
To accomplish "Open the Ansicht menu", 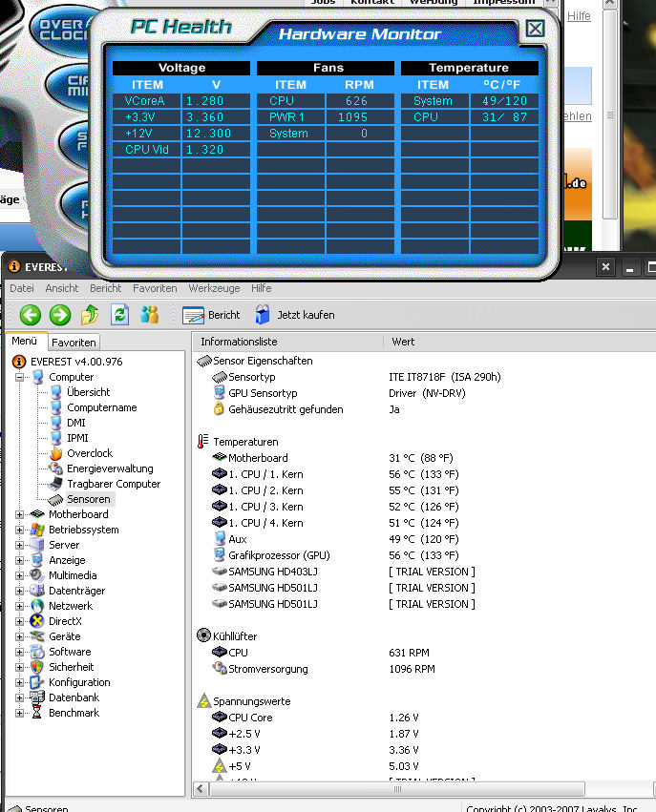I will [x=62, y=288].
